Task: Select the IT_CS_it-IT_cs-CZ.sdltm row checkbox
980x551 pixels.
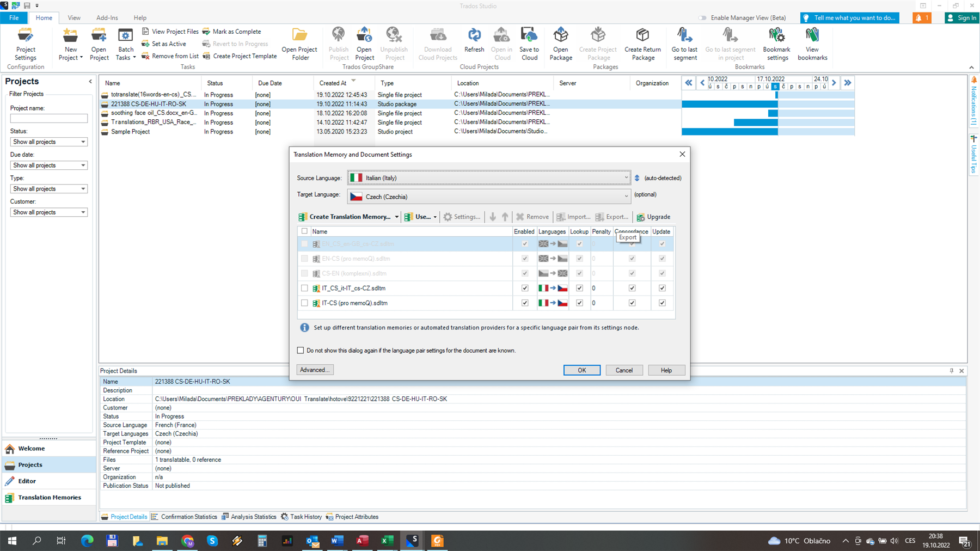Action: tap(304, 288)
